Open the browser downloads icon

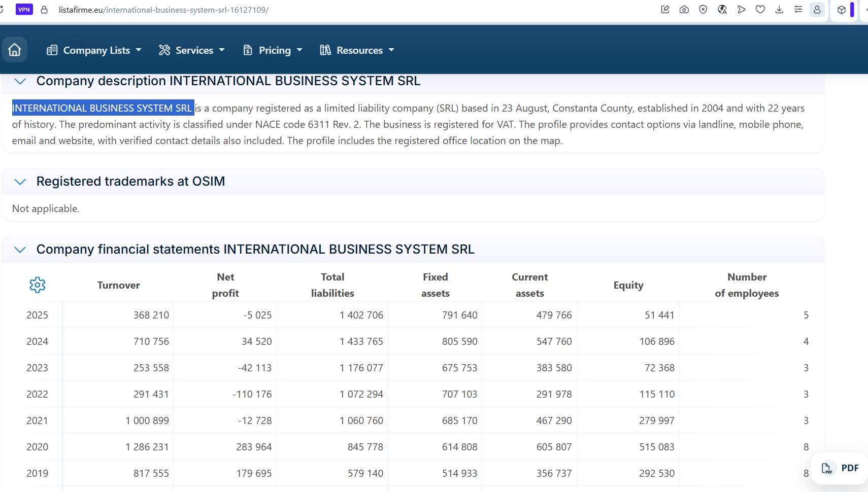coord(779,10)
